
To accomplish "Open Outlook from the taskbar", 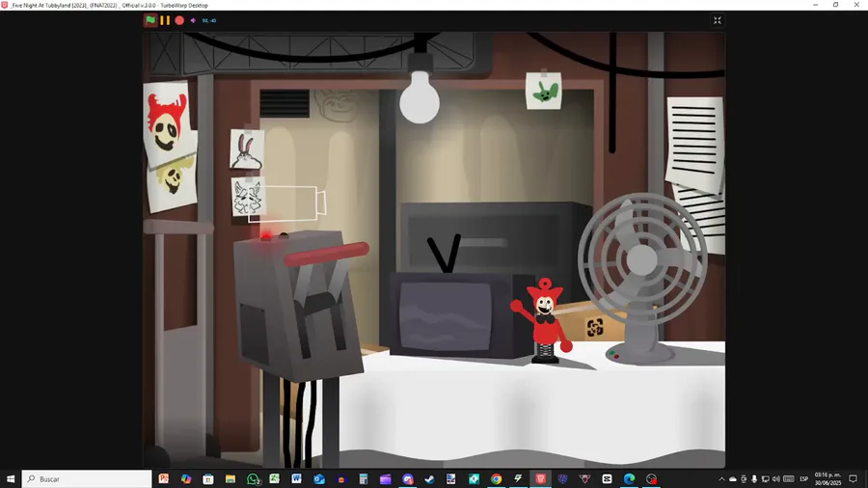I will click(319, 478).
